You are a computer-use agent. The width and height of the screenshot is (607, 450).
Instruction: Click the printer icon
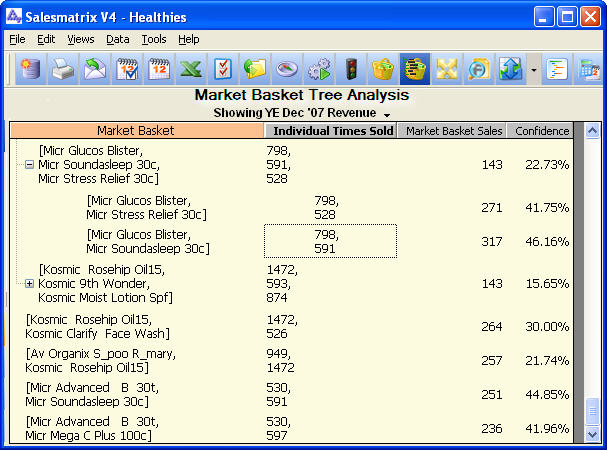coord(63,69)
